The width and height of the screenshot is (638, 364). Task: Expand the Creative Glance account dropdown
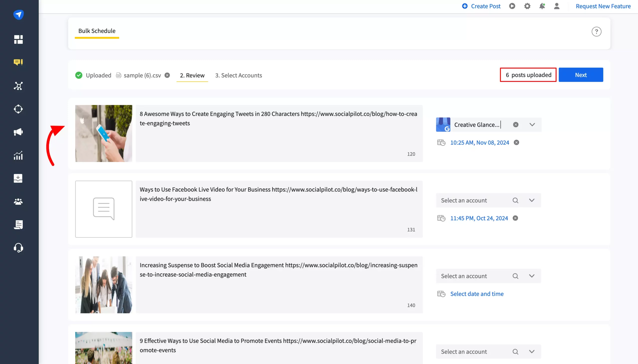532,125
